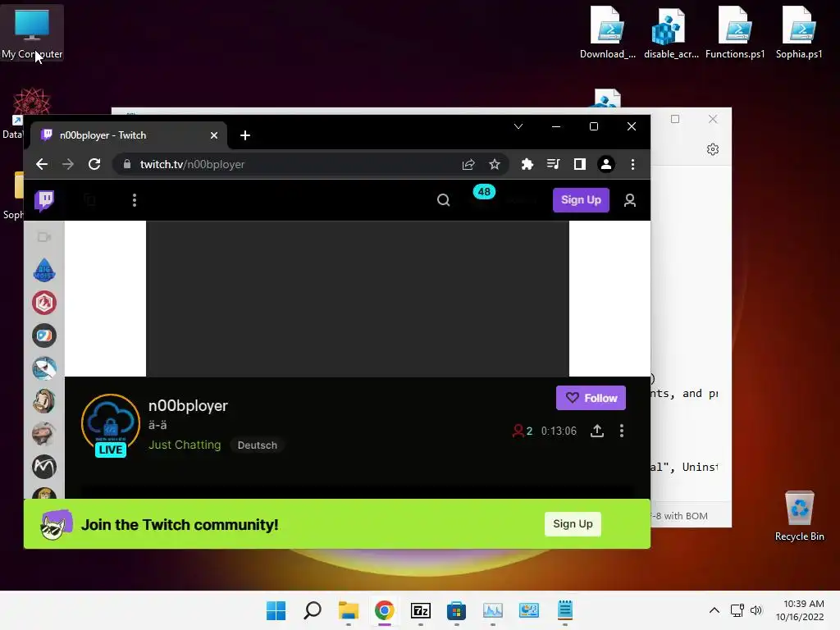Viewport: 840px width, 630px height.
Task: Open Microsoft Store from taskbar
Action: (456, 610)
